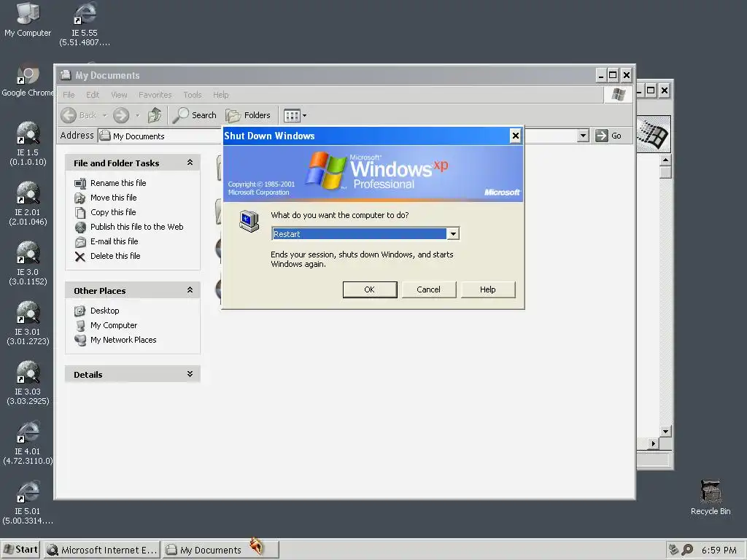747x560 pixels.
Task: Click Publish this file to the Web
Action: pos(129,227)
